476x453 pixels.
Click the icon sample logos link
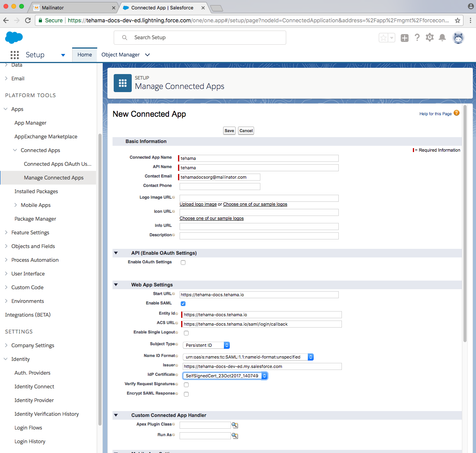[212, 218]
